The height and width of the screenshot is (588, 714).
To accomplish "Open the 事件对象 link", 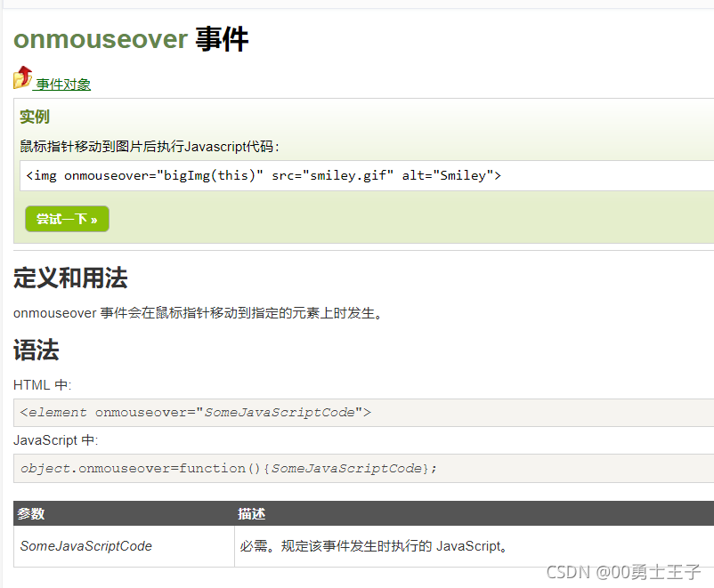I will (x=63, y=85).
